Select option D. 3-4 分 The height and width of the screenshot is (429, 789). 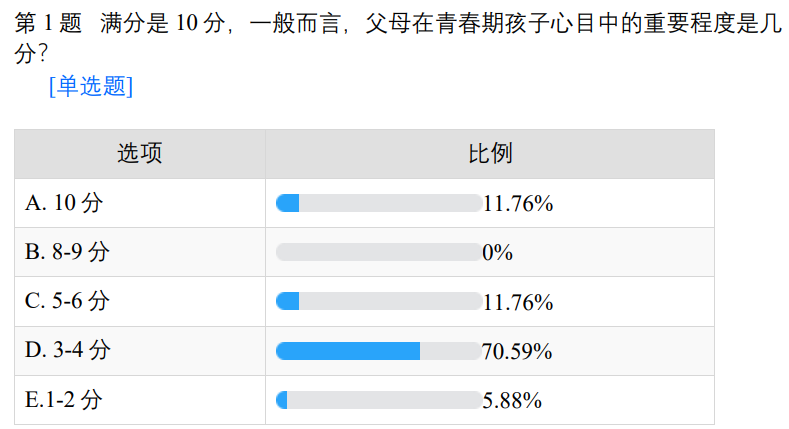(x=68, y=351)
